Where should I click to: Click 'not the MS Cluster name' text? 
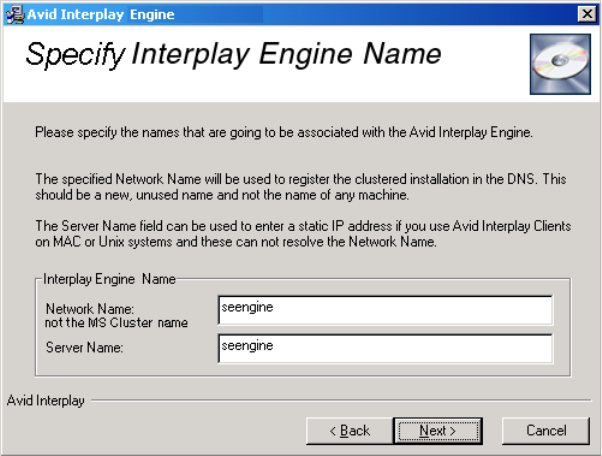(x=116, y=322)
